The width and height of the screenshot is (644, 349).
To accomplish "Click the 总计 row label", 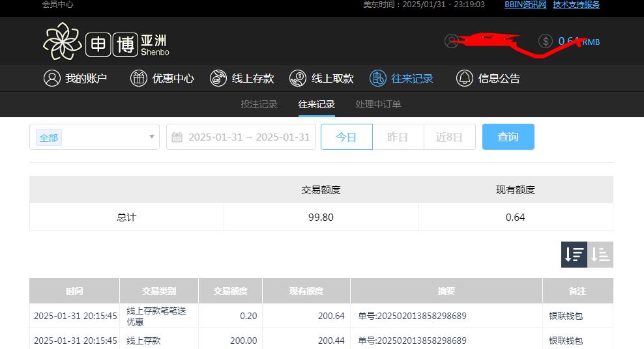I will (x=126, y=217).
